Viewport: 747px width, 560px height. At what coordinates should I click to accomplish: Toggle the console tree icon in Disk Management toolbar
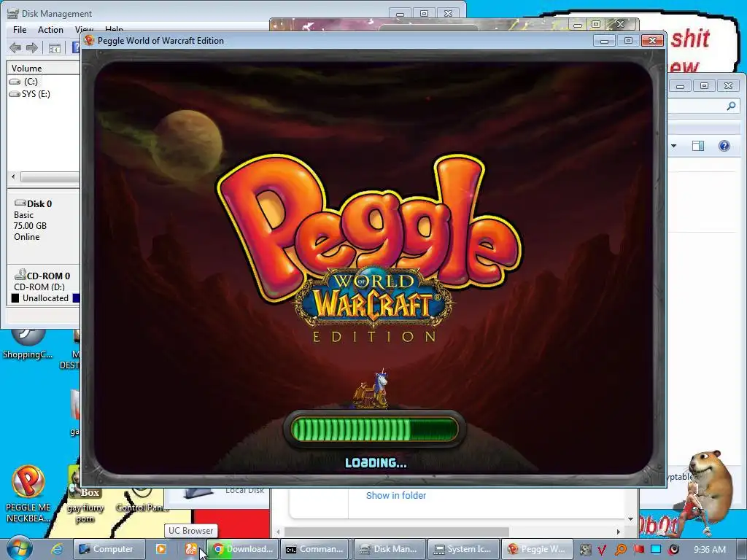(54, 48)
